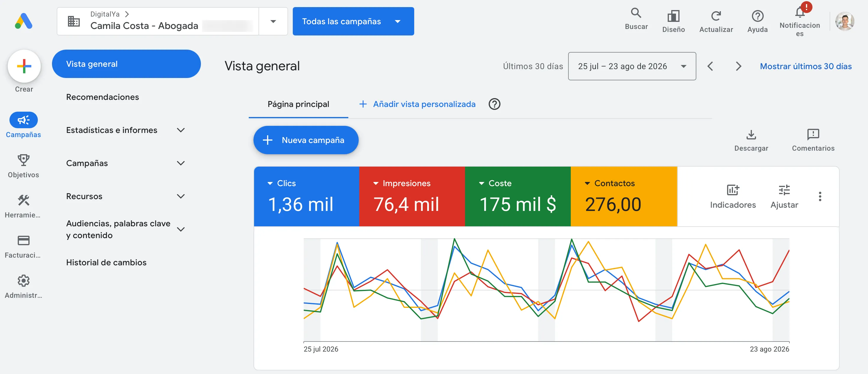Open the date range dropdown
This screenshot has height=374, width=868.
(x=632, y=66)
